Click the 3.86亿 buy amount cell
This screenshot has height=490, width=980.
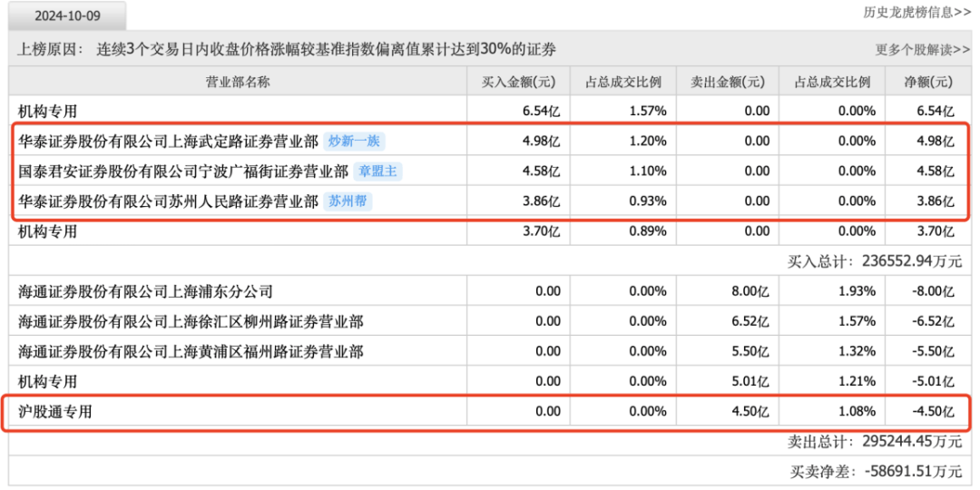(541, 201)
